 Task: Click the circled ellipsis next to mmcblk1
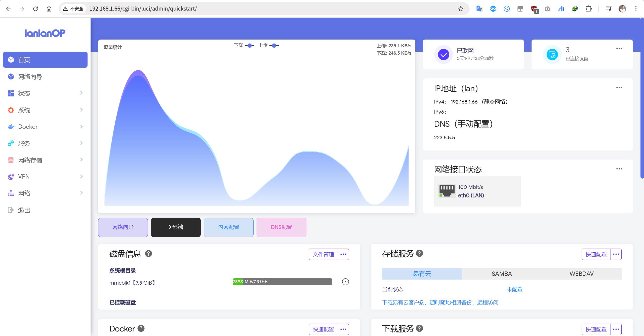(x=345, y=282)
